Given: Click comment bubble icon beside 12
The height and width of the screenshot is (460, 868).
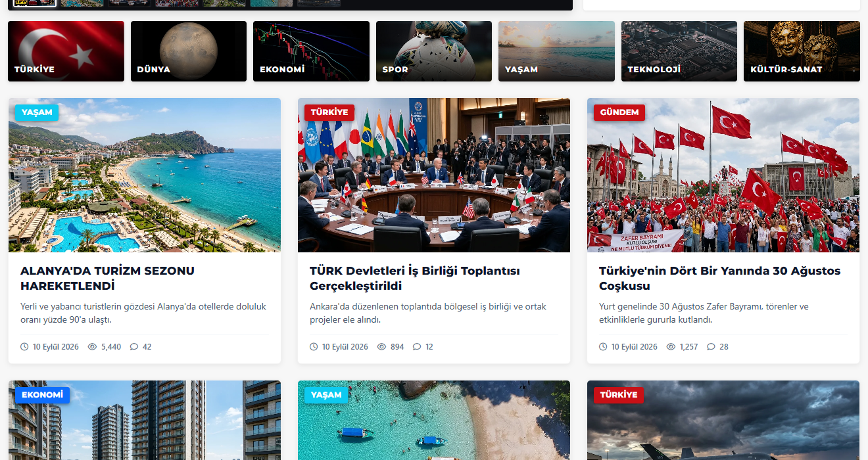Looking at the screenshot, I should point(417,346).
